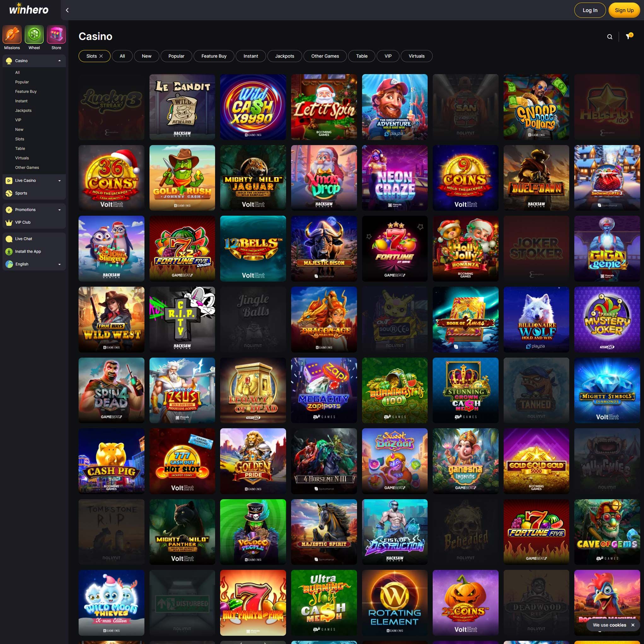Dismiss the cookies notice
Viewport: 644px width, 644px height.
point(633,625)
